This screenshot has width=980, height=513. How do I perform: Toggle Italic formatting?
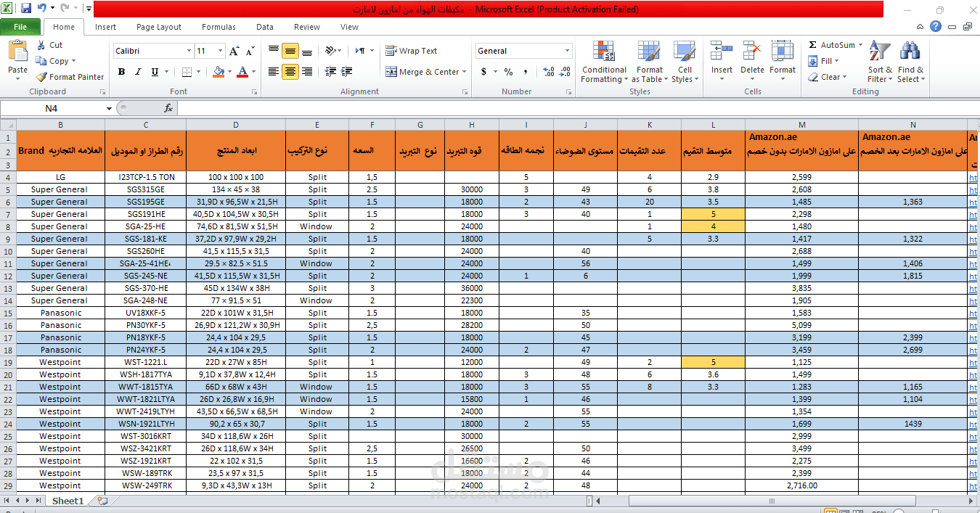pos(138,72)
